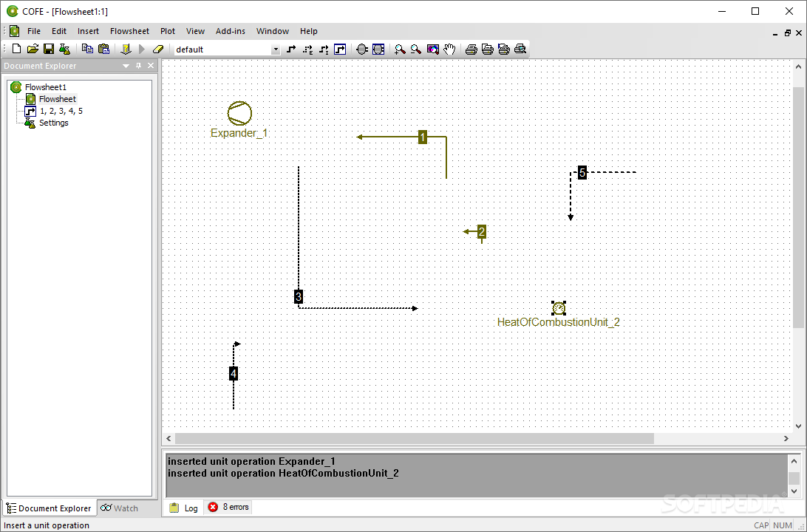Copy selection with the copy toolbar icon

coord(87,49)
